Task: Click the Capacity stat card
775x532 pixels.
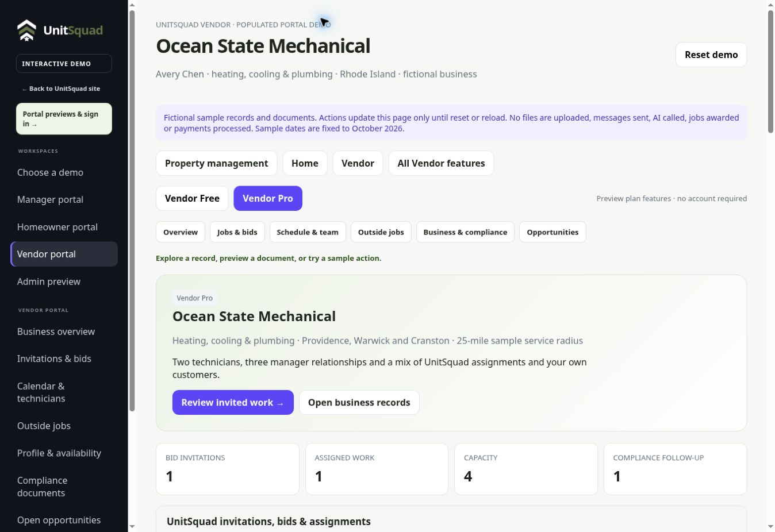Action: pyautogui.click(x=526, y=469)
